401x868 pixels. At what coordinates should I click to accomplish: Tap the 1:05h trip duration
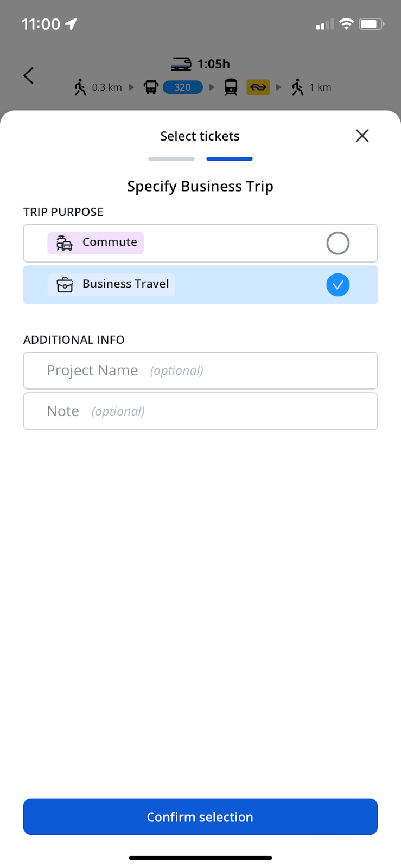click(x=214, y=64)
